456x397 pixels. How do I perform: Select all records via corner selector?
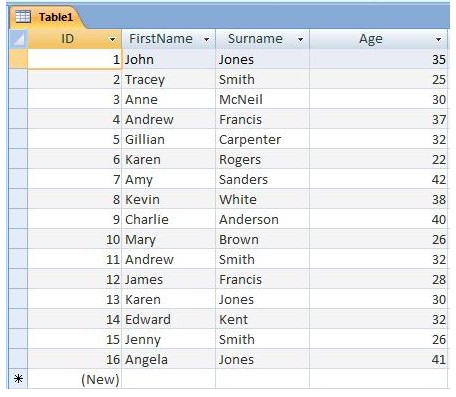pos(18,39)
